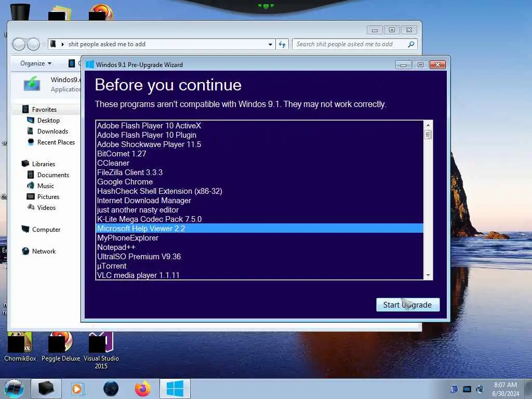Open the Organize dropdown menu

click(x=36, y=63)
